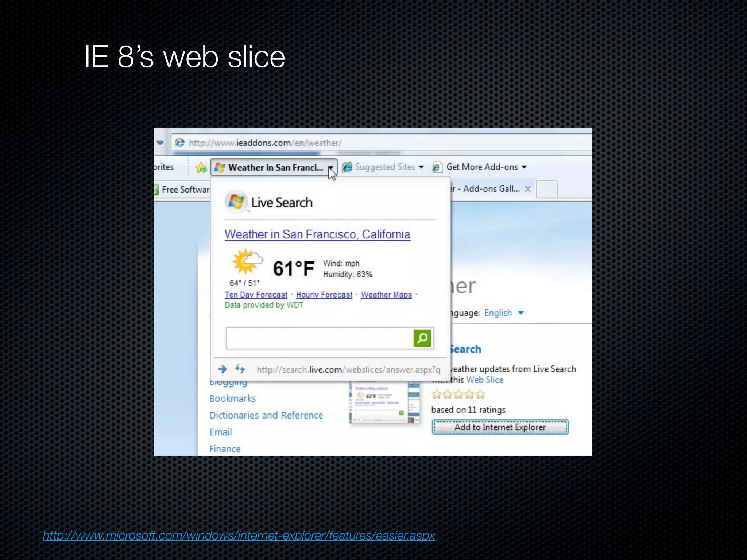The height and width of the screenshot is (560, 747).
Task: Click the Live Search logo in web slice
Action: (269, 202)
